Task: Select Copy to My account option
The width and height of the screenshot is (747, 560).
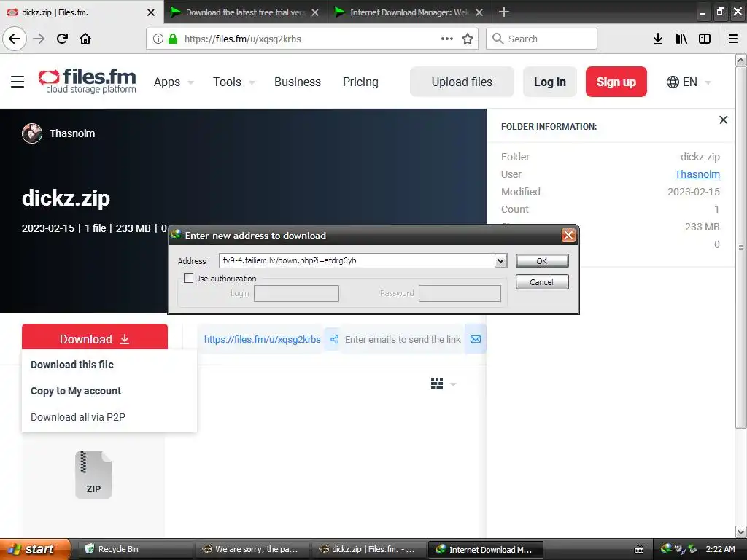Action: (76, 391)
